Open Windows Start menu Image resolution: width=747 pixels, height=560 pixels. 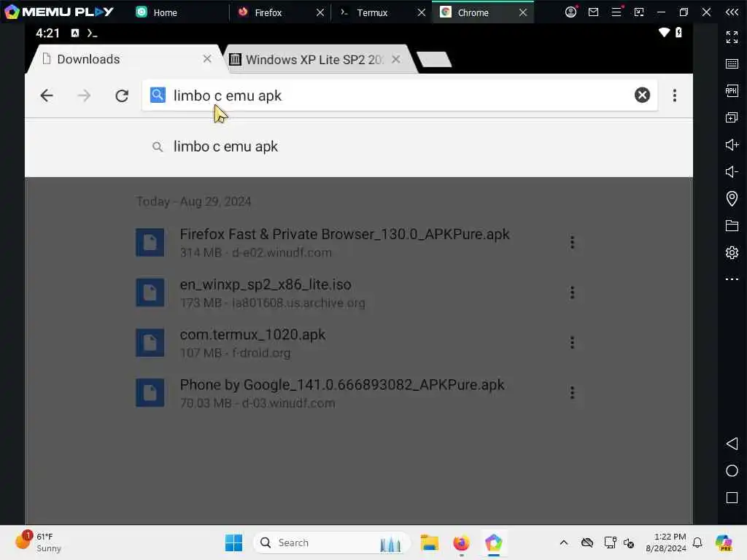pyautogui.click(x=233, y=542)
